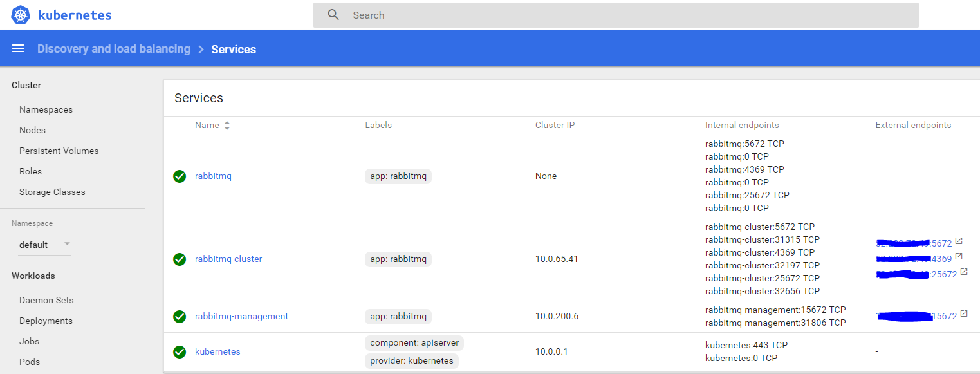Screen dimensions: 980x374
Task: Click the provider: kubernetes label chip
Action: coord(412,361)
